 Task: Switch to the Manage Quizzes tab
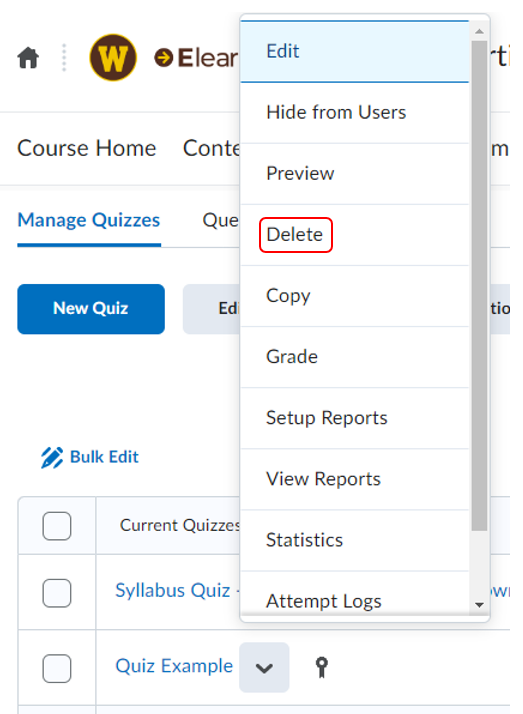point(89,220)
